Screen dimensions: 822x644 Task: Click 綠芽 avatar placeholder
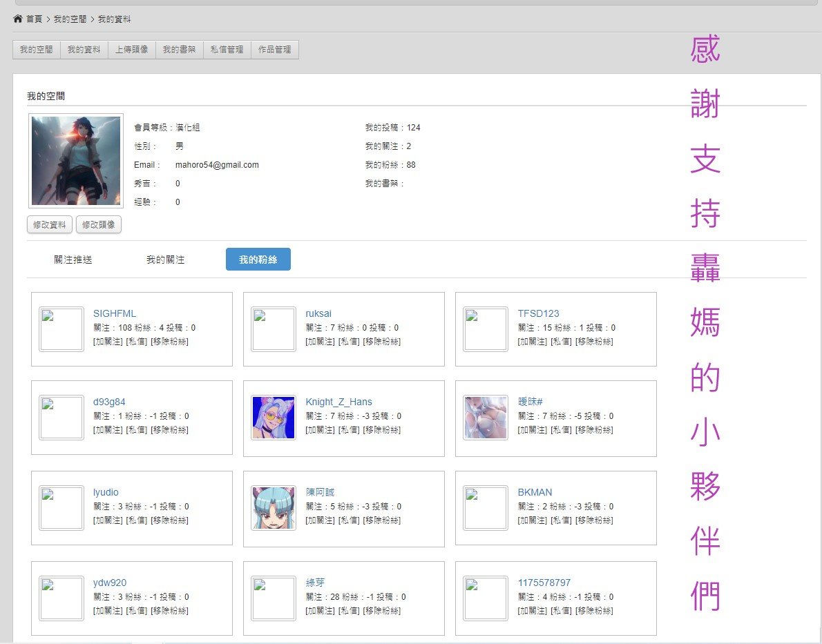274,598
